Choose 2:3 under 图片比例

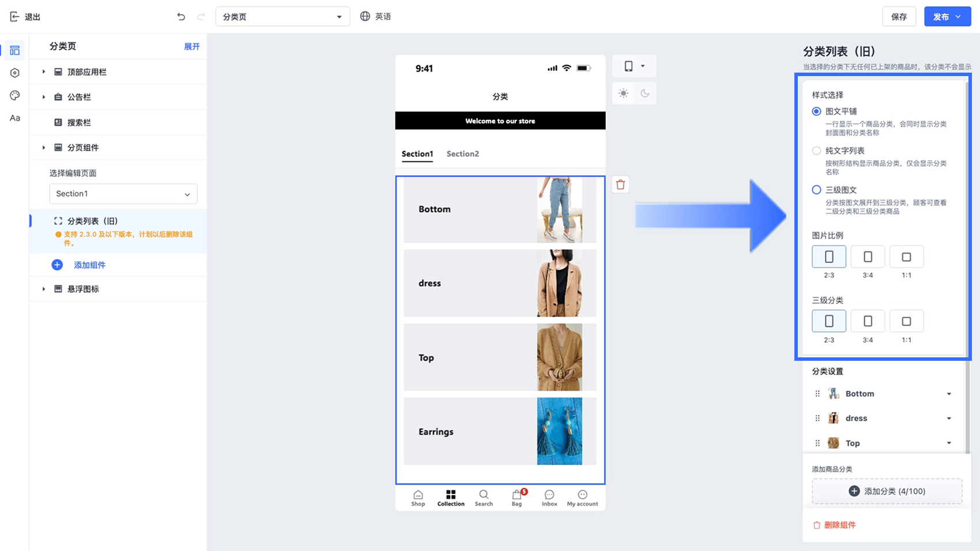pos(829,256)
